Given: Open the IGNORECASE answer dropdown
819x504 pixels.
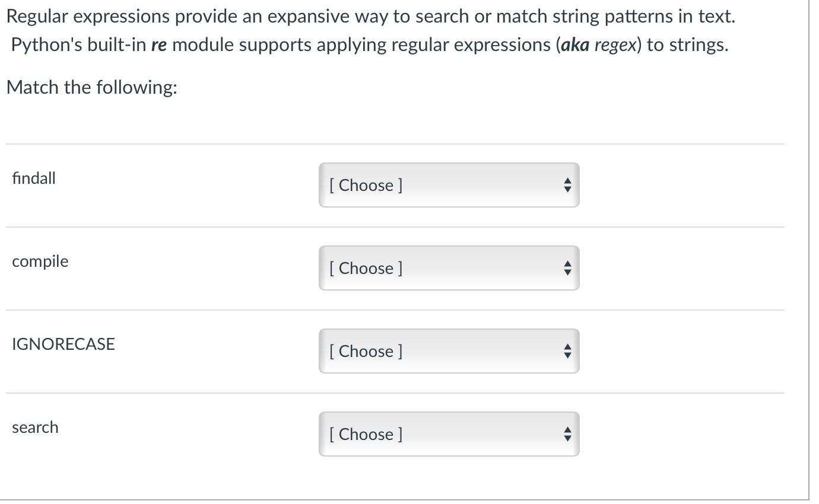Looking at the screenshot, I should tap(449, 351).
